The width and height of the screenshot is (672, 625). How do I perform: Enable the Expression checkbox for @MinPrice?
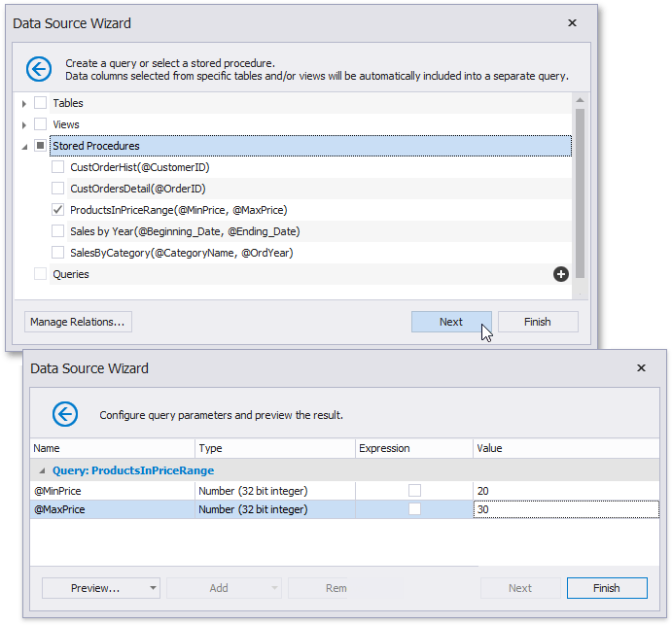pos(414,491)
